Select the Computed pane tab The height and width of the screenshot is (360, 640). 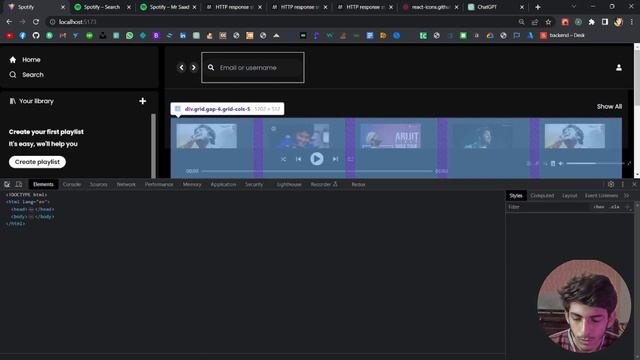coord(542,196)
